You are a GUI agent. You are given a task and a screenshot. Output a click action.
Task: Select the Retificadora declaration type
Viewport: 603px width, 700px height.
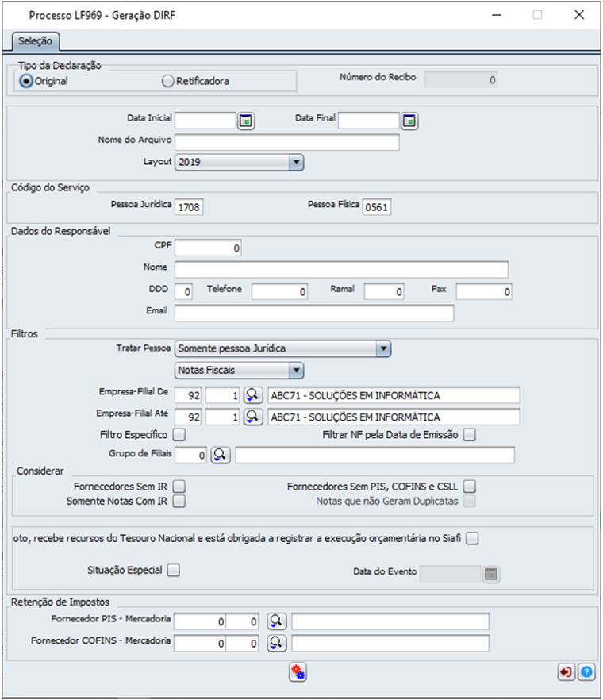pos(167,81)
